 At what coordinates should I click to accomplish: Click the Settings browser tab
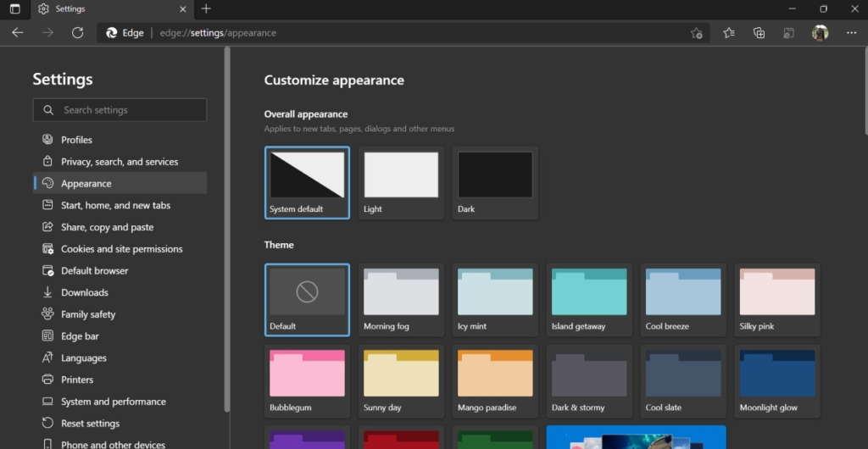point(113,8)
